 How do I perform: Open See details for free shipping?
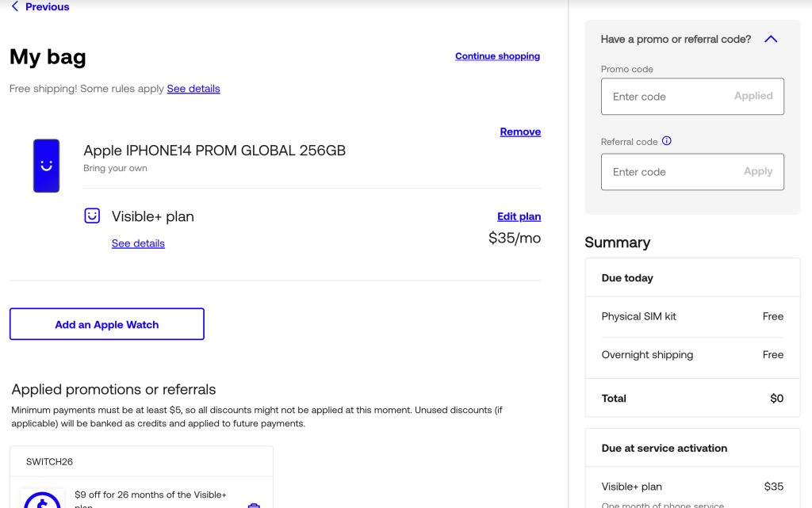click(x=193, y=89)
